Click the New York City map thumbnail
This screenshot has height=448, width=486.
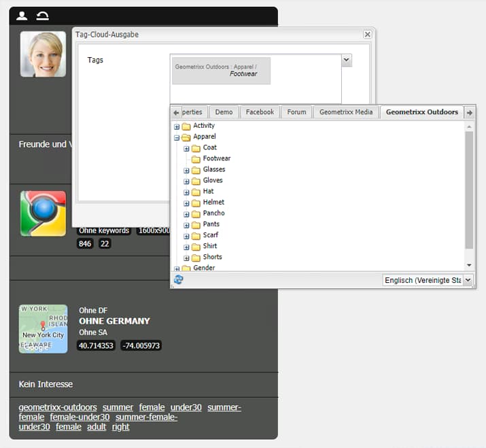coord(43,328)
